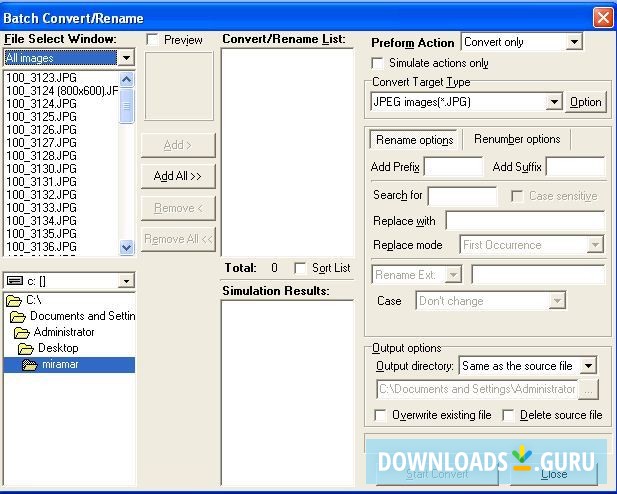This screenshot has height=494, width=617.
Task: Click the Close button at the bottom
Action: click(554, 474)
